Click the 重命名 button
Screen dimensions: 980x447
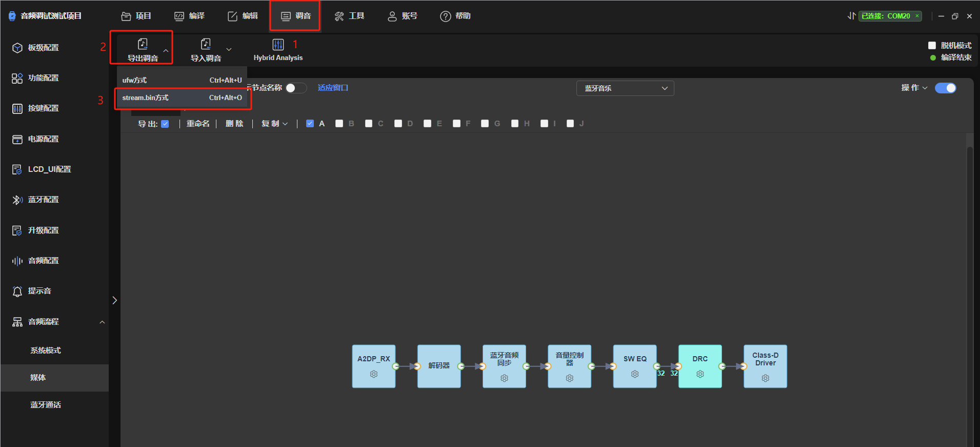(198, 124)
